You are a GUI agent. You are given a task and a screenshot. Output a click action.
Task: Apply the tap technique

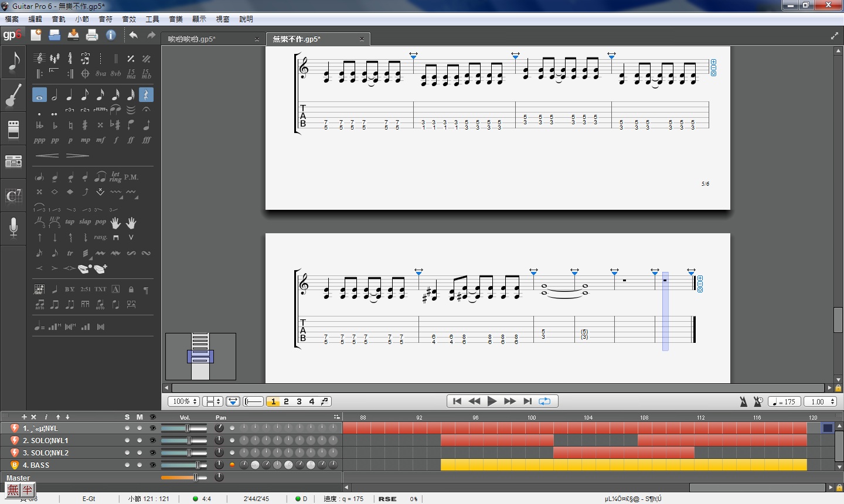pos(70,222)
